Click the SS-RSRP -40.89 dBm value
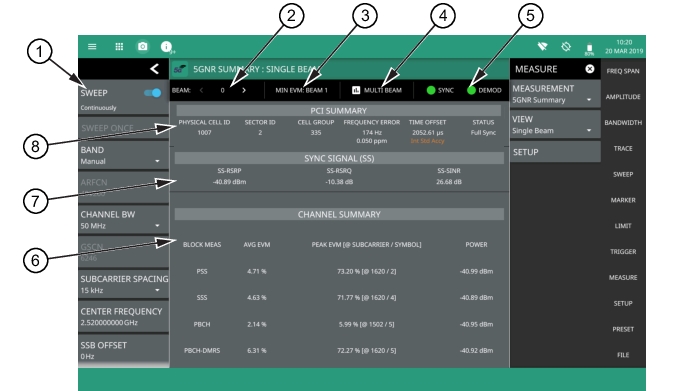697x391 pixels. tap(229, 182)
